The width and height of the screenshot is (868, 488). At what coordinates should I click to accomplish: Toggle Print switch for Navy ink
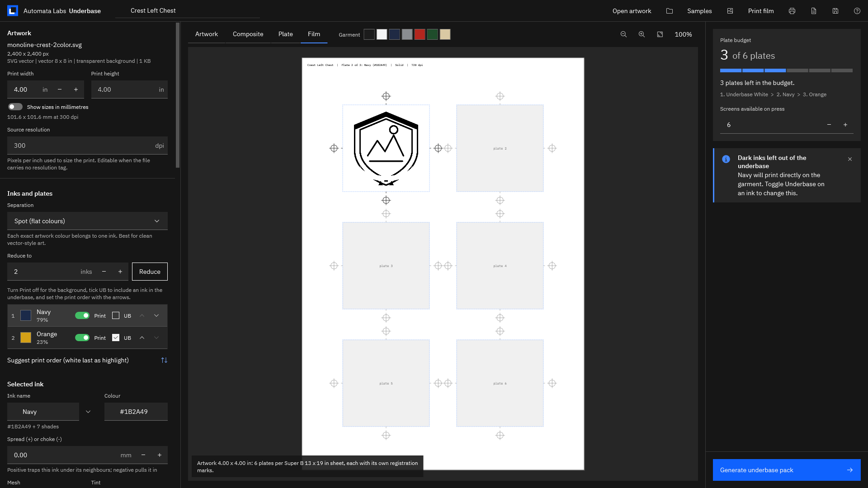82,315
